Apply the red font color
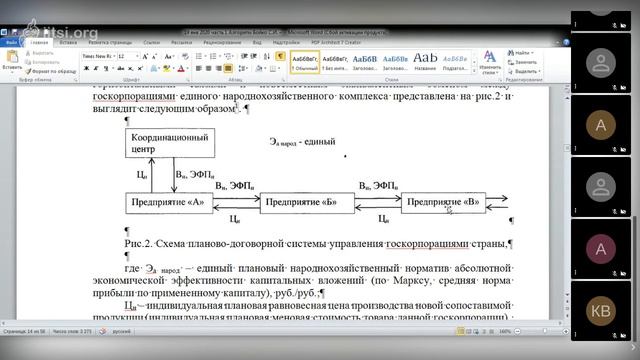This screenshot has height=360, width=640. (182, 69)
